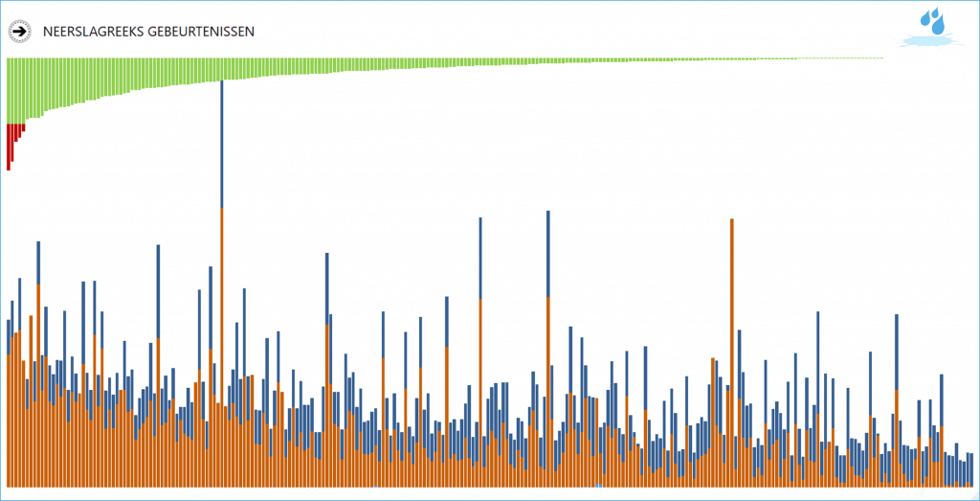Click the thin dashed tail of the green series

click(842, 58)
